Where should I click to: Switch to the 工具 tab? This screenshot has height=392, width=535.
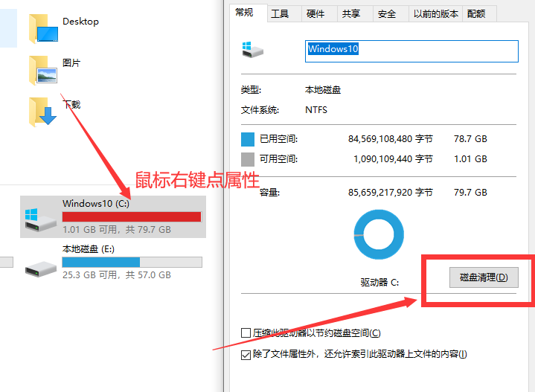pos(280,13)
